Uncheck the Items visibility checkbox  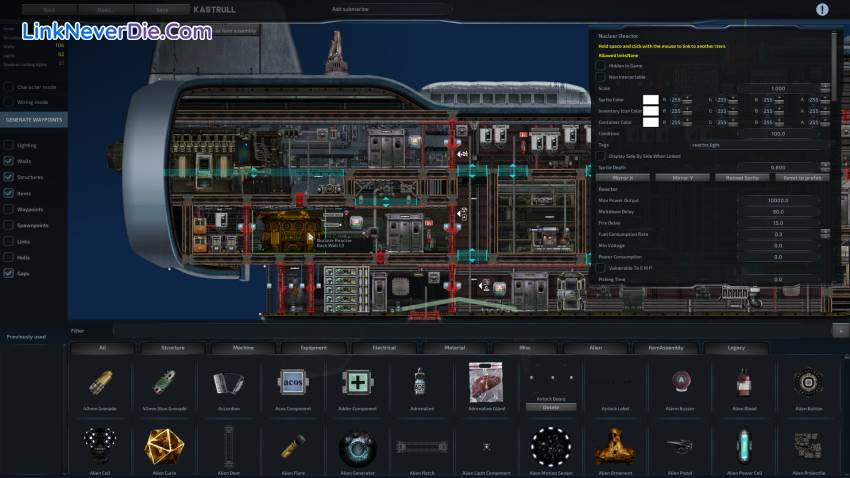click(x=9, y=193)
